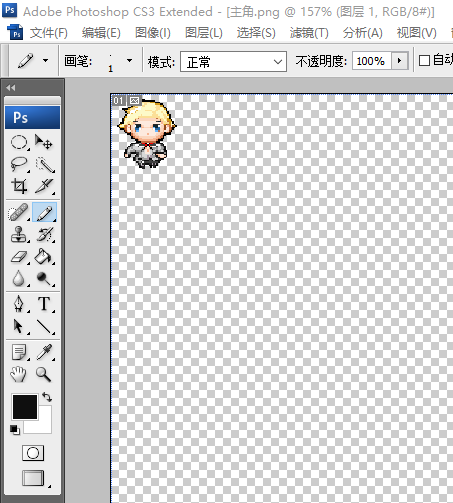
Task: Open the foreground color picker
Action: click(x=25, y=407)
